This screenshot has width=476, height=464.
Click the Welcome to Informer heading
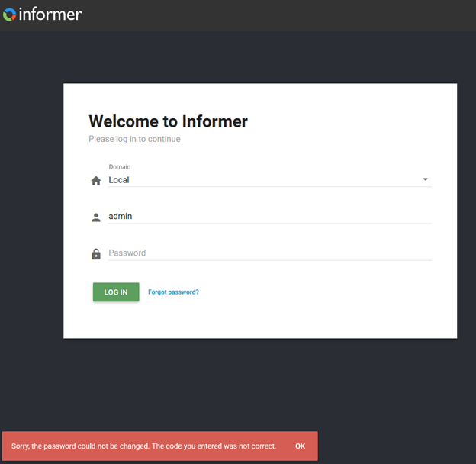tap(168, 121)
